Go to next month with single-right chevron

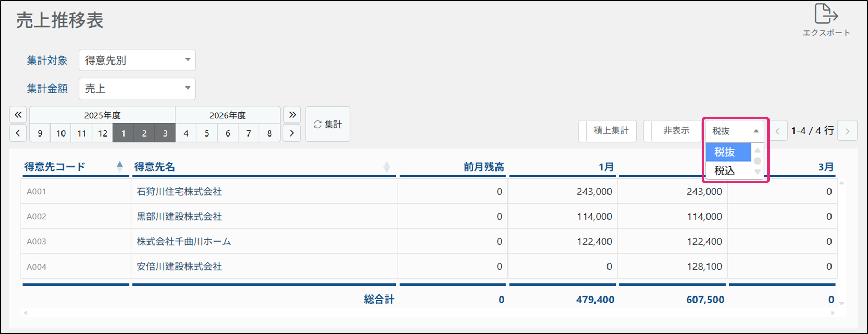[292, 133]
